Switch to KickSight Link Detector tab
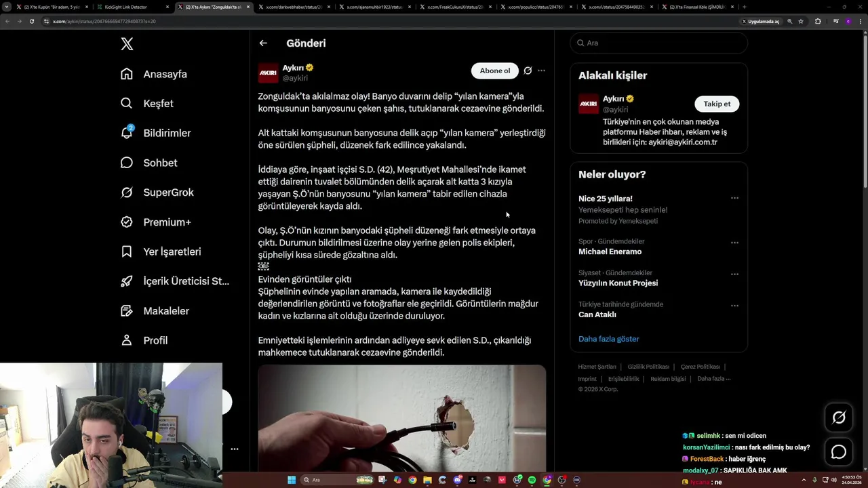The height and width of the screenshot is (488, 868). pos(132,7)
